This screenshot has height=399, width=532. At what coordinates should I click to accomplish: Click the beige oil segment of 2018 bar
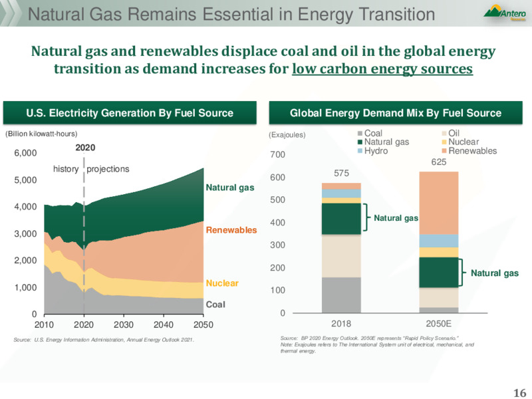coord(341,256)
